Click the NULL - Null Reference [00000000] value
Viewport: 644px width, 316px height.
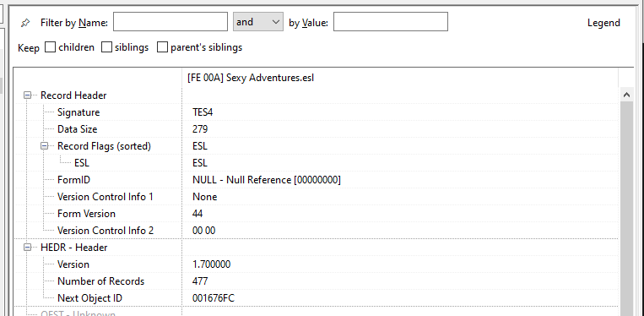(267, 180)
